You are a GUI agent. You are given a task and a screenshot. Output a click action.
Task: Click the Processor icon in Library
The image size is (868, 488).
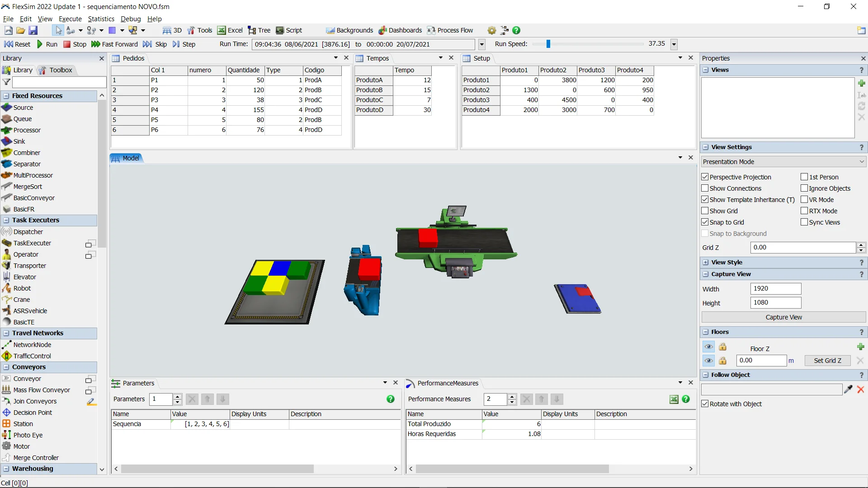pos(6,130)
